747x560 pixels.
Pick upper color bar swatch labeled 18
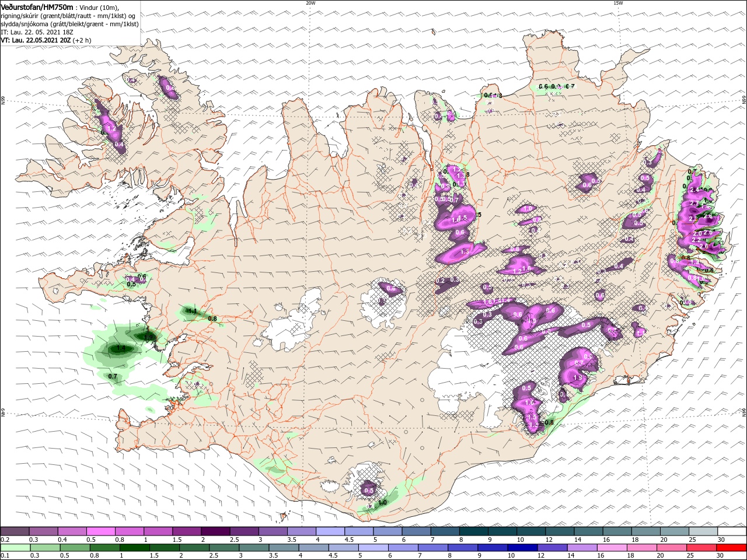tap(646, 531)
